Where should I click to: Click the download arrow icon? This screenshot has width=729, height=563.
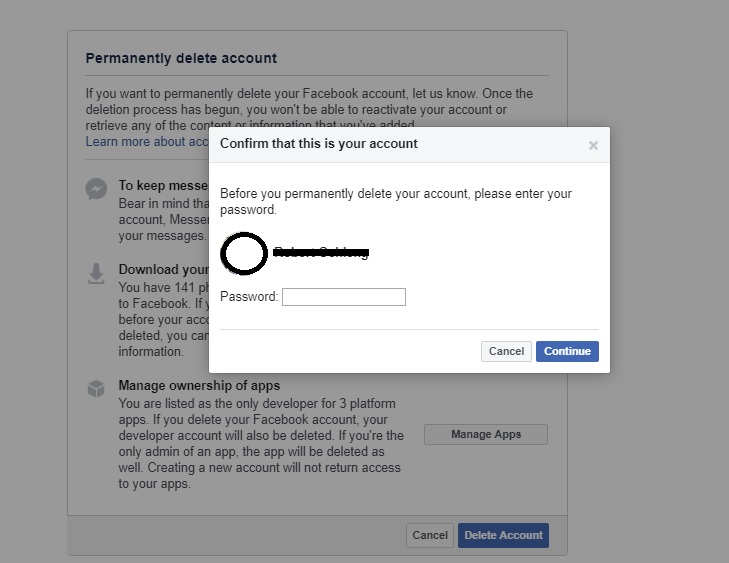pos(97,273)
